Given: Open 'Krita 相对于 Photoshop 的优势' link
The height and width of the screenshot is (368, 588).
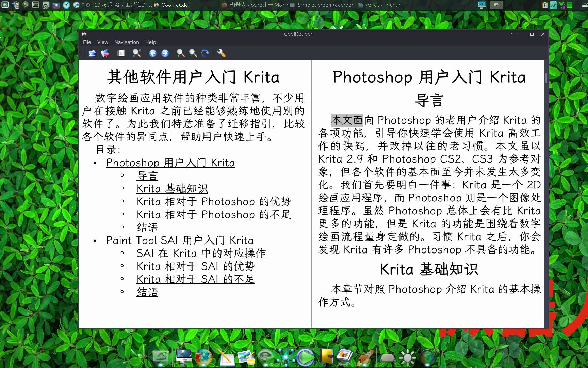Looking at the screenshot, I should pyautogui.click(x=214, y=201).
